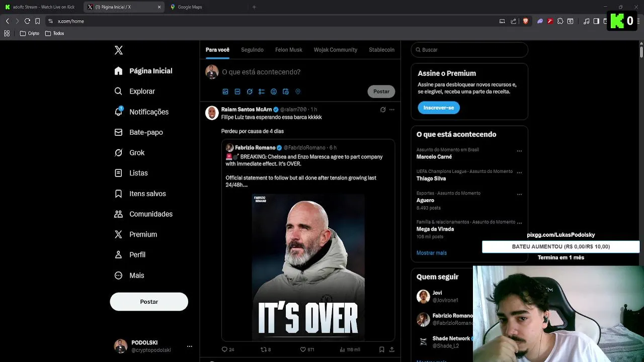The image size is (644, 362).
Task: Repost Raiam's post with 8 reposts
Action: point(265,349)
